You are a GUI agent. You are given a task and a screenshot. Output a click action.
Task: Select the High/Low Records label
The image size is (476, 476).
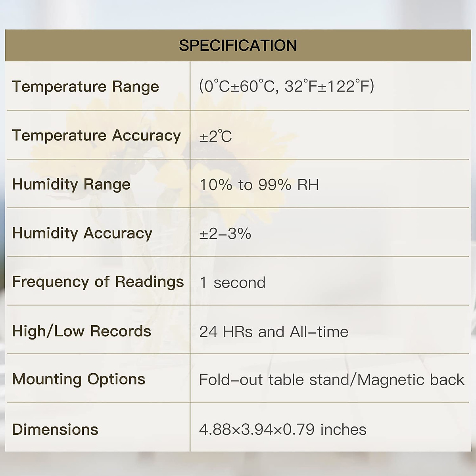(82, 331)
